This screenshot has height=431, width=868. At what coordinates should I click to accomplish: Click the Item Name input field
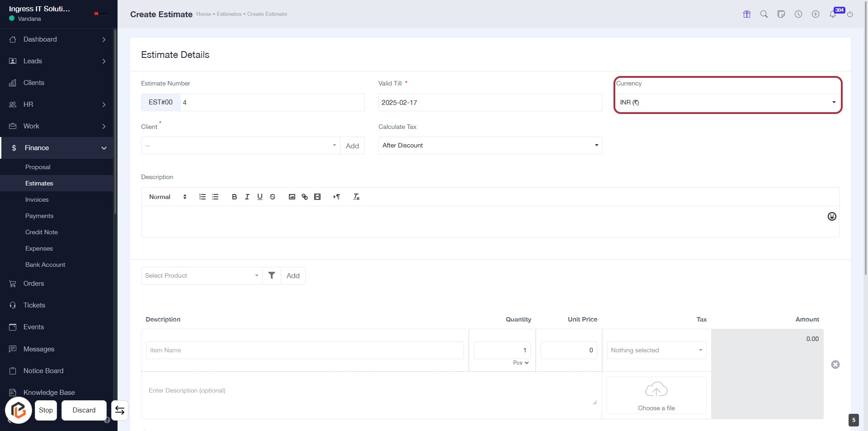[x=304, y=350]
